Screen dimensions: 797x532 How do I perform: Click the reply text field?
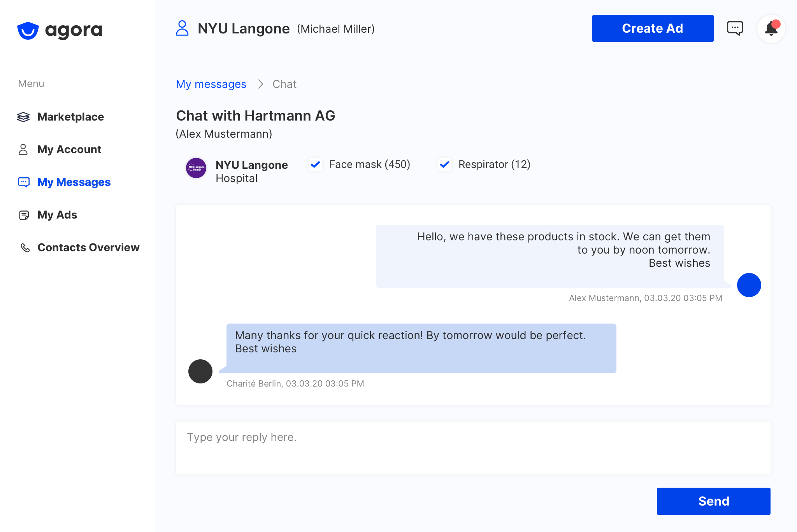click(473, 448)
